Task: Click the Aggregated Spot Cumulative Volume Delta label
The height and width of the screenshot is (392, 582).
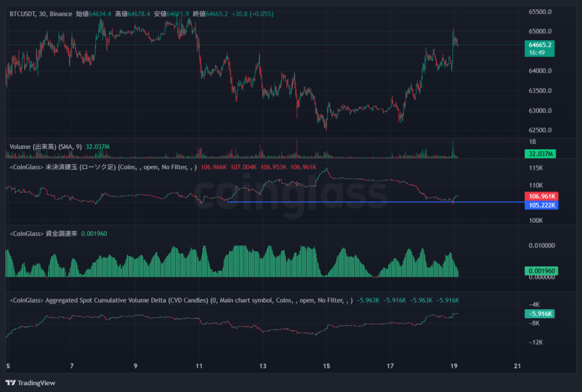Action: (181, 301)
